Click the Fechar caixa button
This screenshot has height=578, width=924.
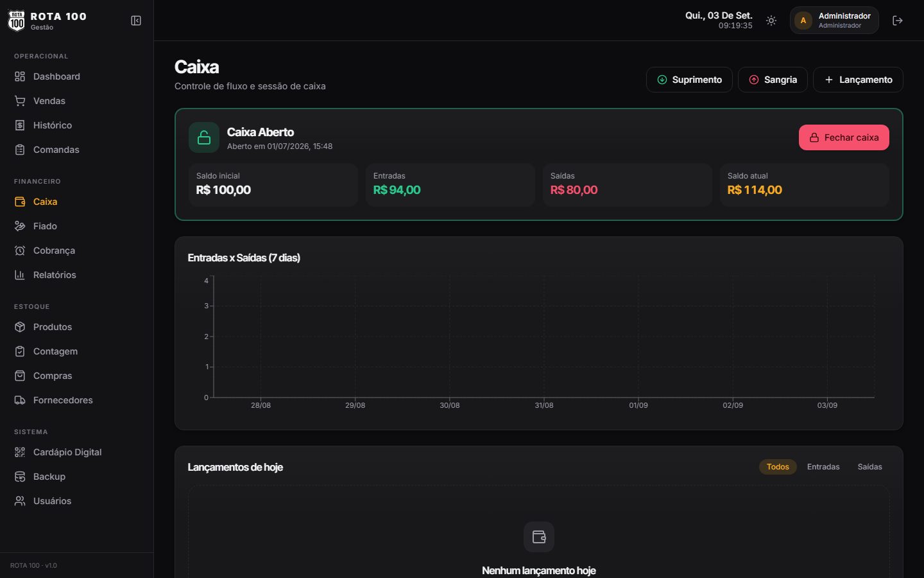[844, 137]
